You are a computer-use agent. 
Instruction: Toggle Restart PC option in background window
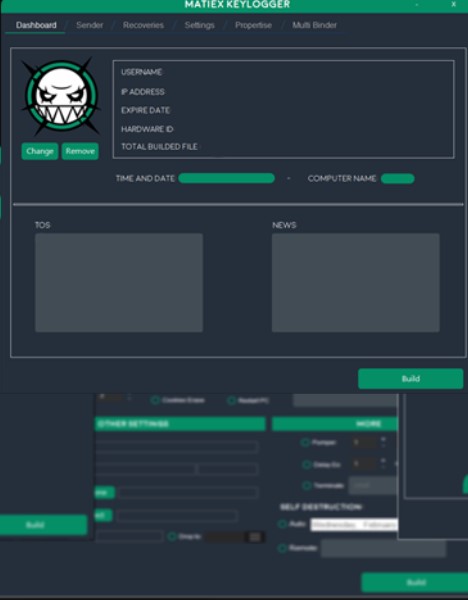tap(232, 400)
